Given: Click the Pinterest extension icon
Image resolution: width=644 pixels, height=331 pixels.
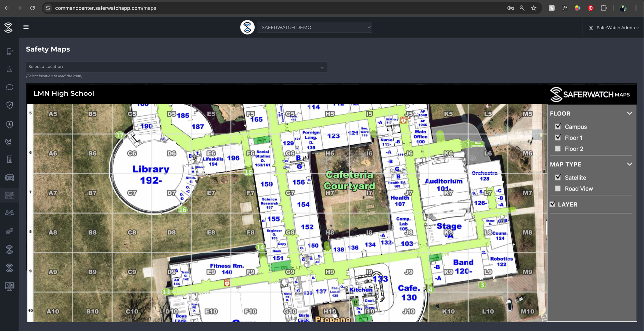Looking at the screenshot, I should pos(591,8).
